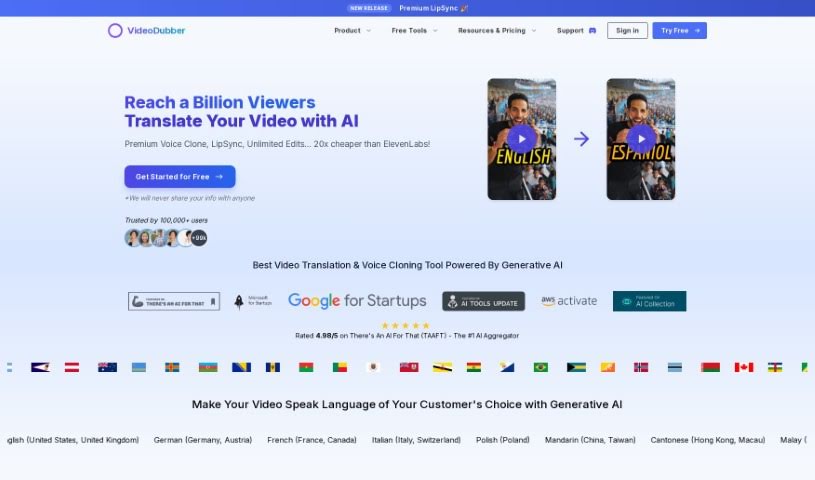Screen dimensions: 815x480
Task: Click the +99k users avatar badge
Action: click(199, 238)
